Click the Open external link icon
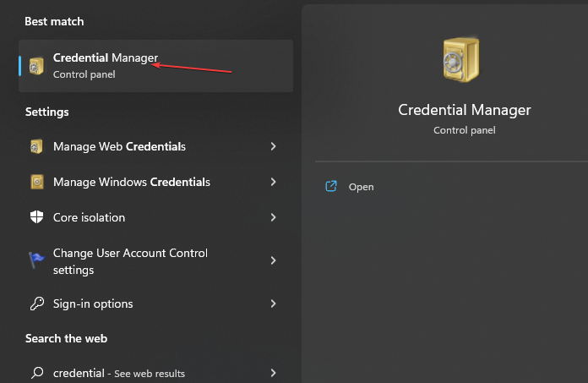Viewport: 588px width, 383px height. tap(331, 186)
